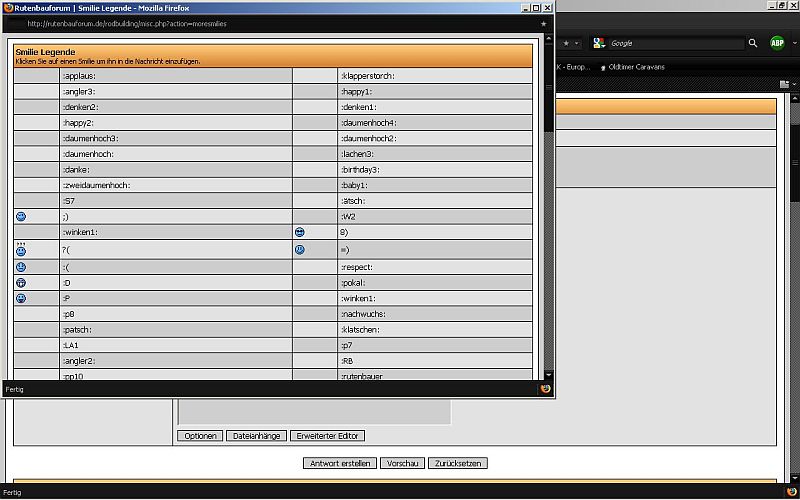Screen dimensions: 800x500
Task: Insert the wink ;) smiley
Action: pos(21,216)
